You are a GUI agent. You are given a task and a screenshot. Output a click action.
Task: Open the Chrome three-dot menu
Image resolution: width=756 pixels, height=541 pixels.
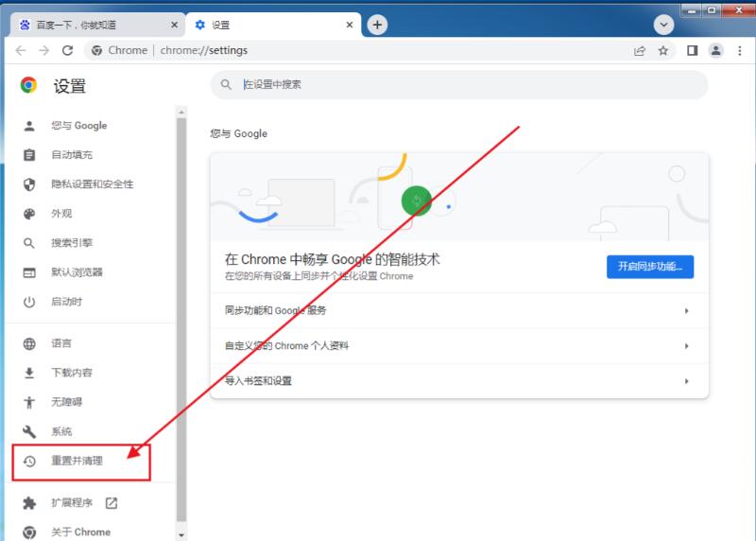point(740,51)
